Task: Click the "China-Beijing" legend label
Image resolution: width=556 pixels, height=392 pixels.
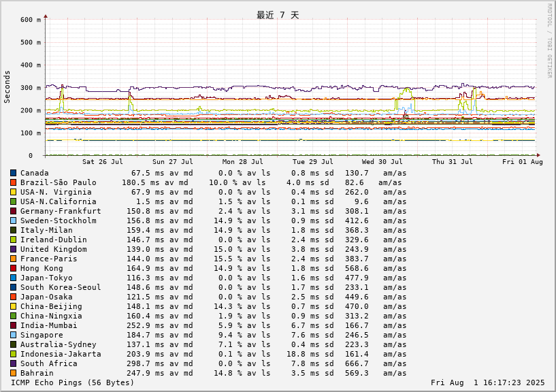Action: pyautogui.click(x=51, y=306)
